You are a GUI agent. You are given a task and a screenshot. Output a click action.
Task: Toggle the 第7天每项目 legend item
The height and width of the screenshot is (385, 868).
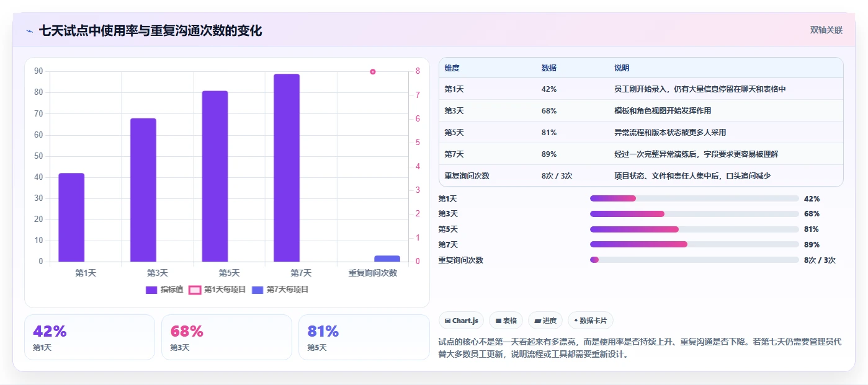coord(280,290)
